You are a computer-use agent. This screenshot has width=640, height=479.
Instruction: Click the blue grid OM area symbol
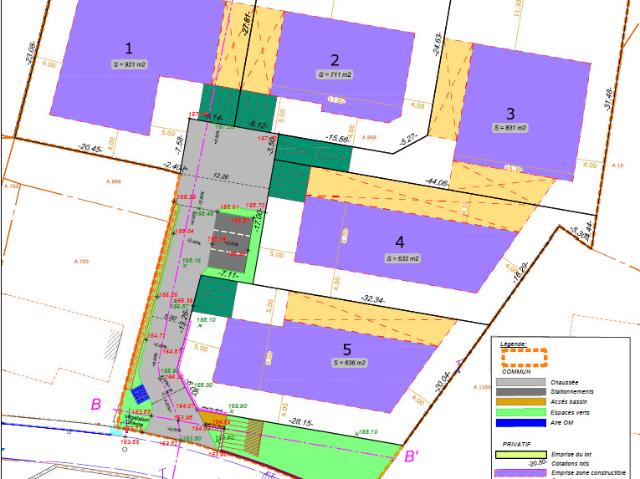140,394
